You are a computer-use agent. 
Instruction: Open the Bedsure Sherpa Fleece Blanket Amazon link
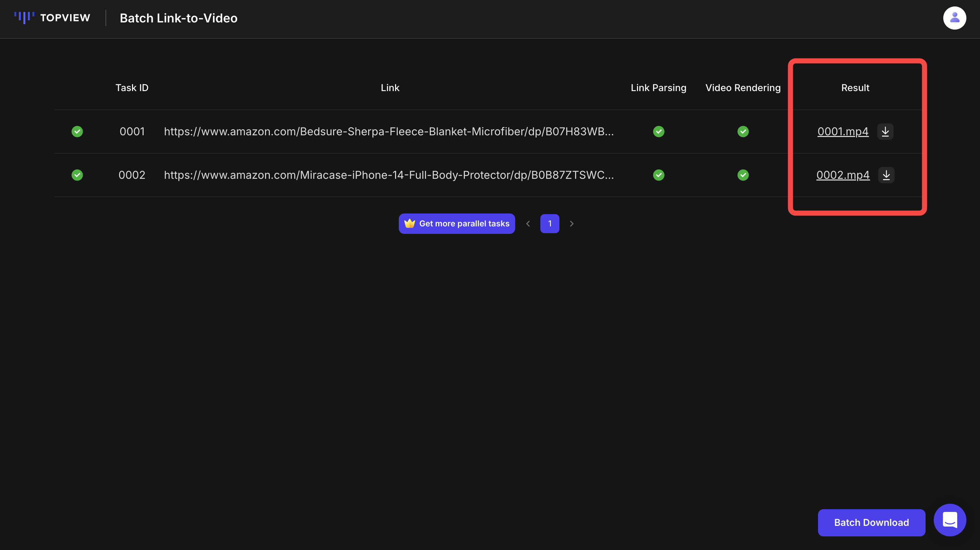[x=388, y=132]
